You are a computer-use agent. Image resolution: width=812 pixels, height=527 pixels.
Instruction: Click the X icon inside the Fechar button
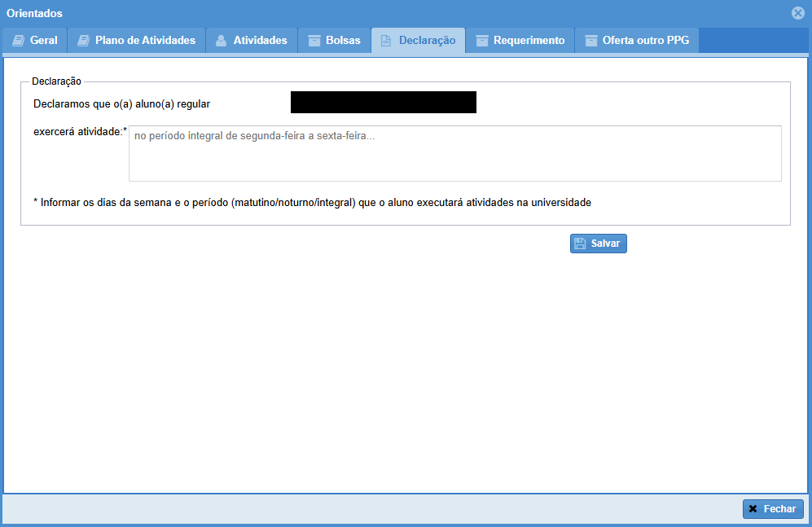click(x=753, y=509)
